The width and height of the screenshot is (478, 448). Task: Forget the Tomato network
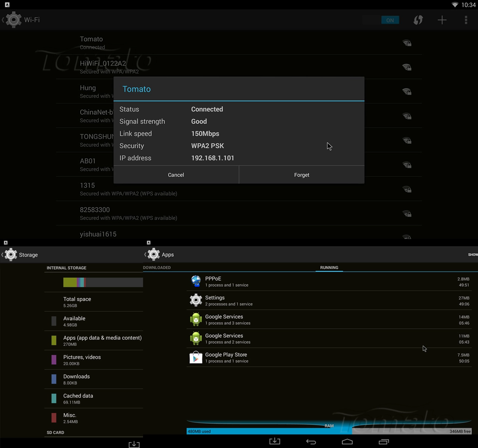tap(302, 175)
